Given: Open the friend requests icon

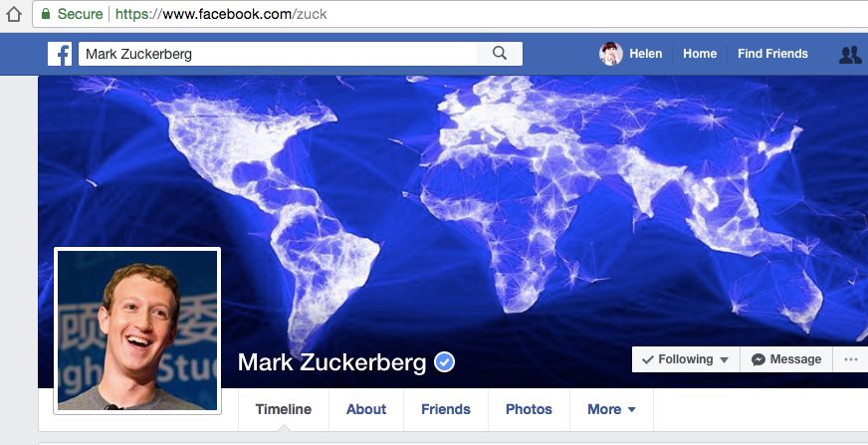Looking at the screenshot, I should point(850,54).
